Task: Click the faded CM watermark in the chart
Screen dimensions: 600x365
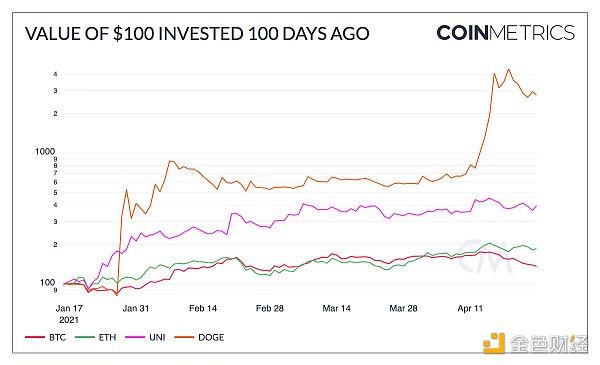Action: 485,256
